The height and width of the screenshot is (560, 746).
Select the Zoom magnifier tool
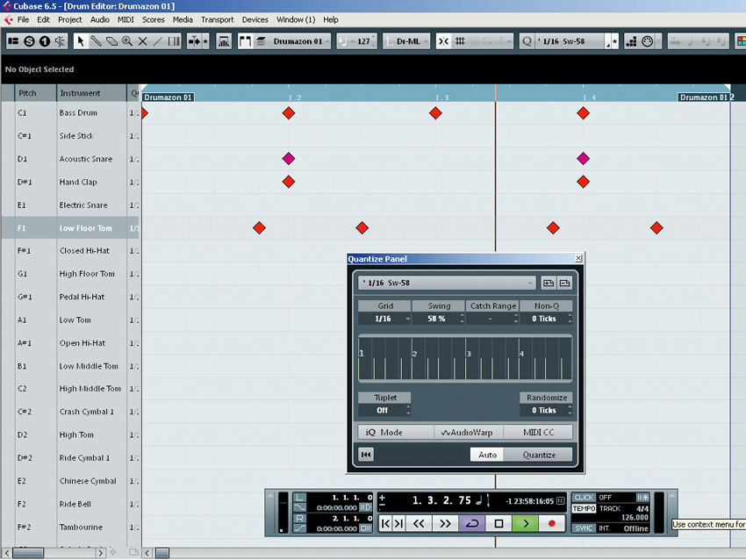pyautogui.click(x=127, y=41)
